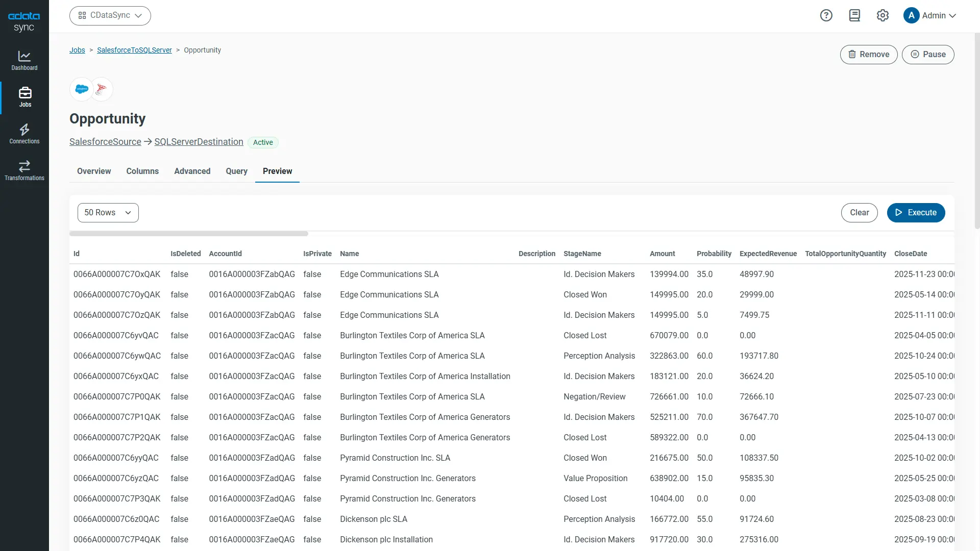Open the settings gear icon
The image size is (980, 551).
883,15
